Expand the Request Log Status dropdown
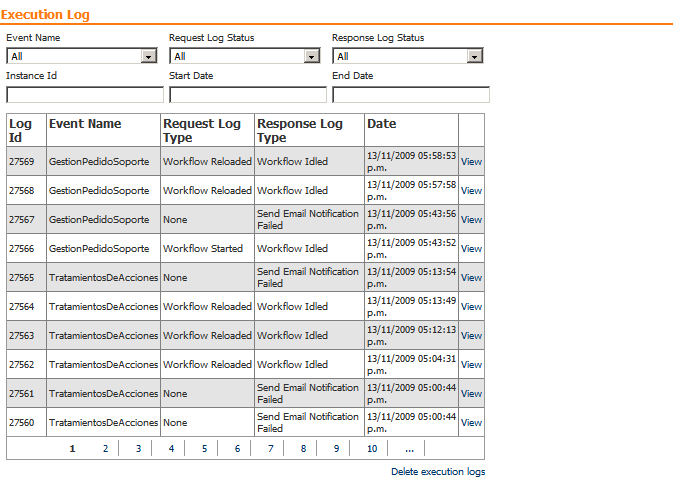The image size is (673, 484). [x=247, y=57]
